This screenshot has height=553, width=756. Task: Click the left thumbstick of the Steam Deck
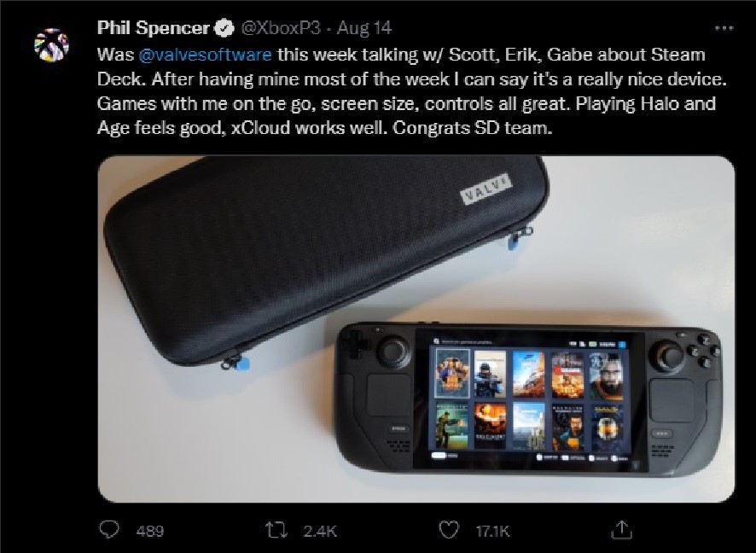393,352
